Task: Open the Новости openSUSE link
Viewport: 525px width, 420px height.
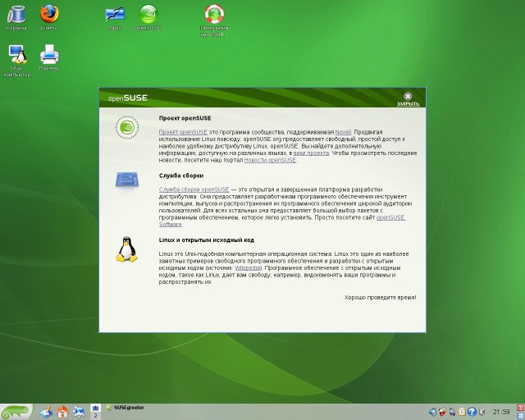Action: [x=270, y=160]
